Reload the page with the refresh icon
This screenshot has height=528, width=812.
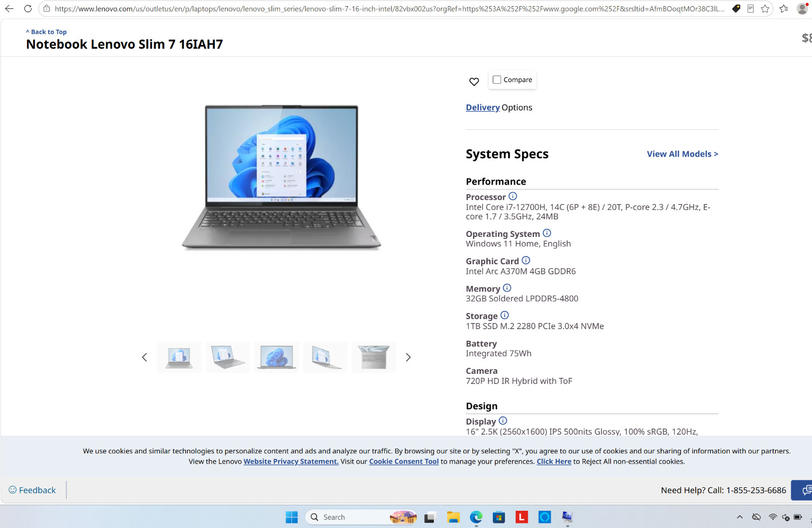click(x=28, y=9)
